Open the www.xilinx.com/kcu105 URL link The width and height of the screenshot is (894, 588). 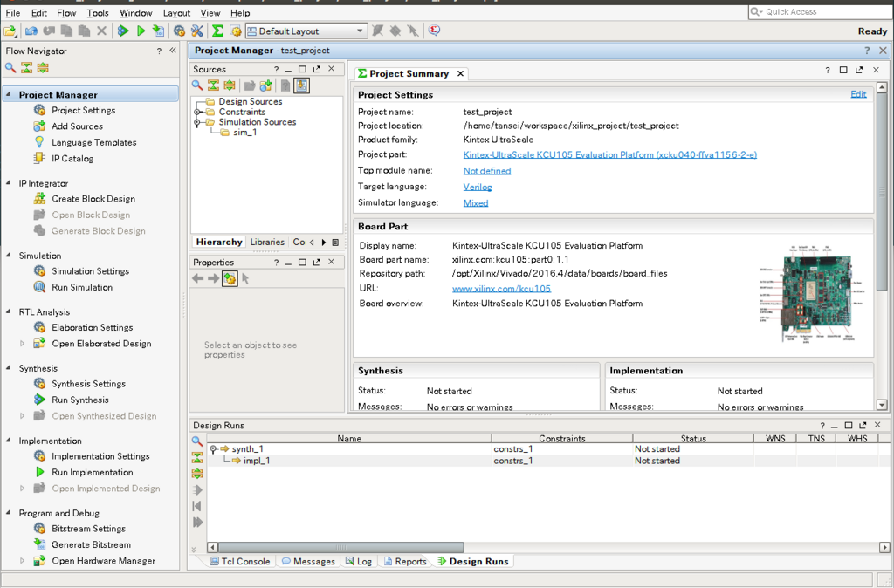point(501,288)
